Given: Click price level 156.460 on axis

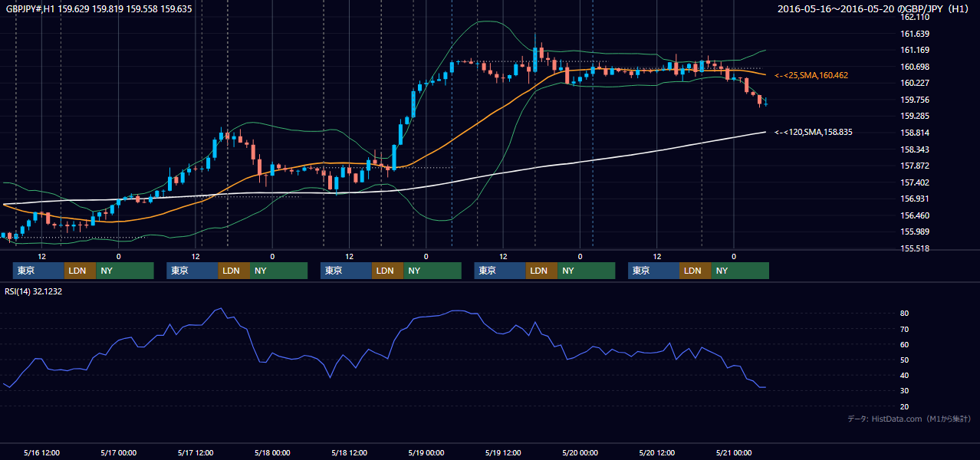Looking at the screenshot, I should pyautogui.click(x=914, y=215).
